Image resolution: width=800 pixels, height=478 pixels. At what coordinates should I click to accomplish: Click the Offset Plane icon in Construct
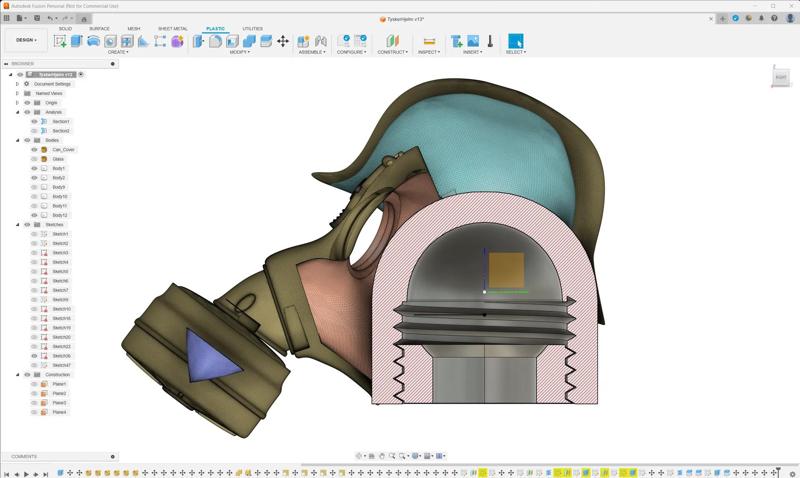[391, 41]
